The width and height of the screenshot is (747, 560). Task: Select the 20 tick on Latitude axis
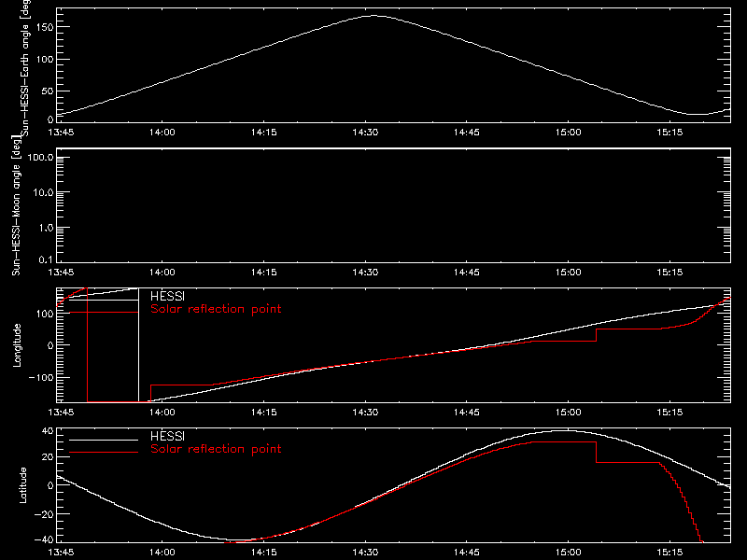coord(48,457)
